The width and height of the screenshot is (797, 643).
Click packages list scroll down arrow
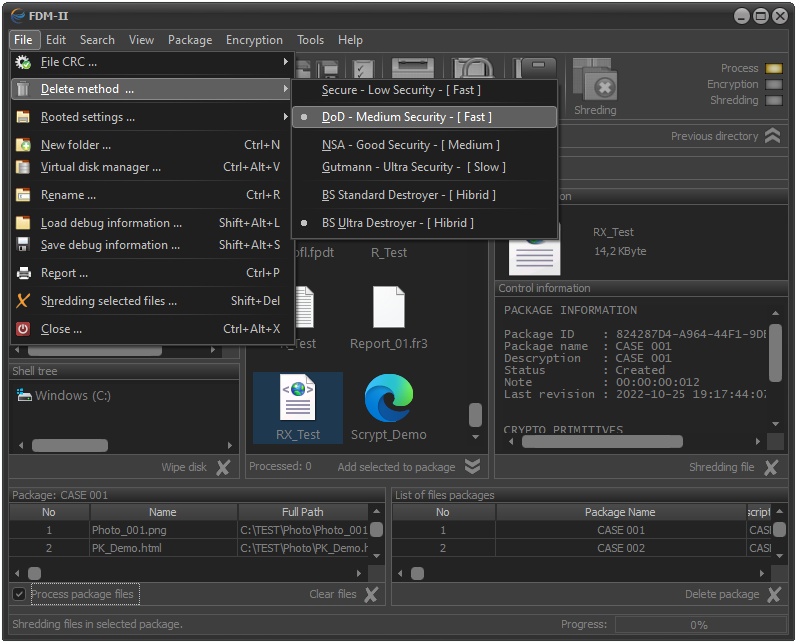(x=780, y=556)
